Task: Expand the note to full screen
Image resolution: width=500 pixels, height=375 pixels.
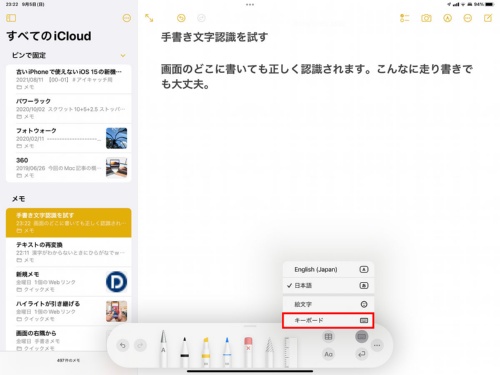Action: click(149, 18)
